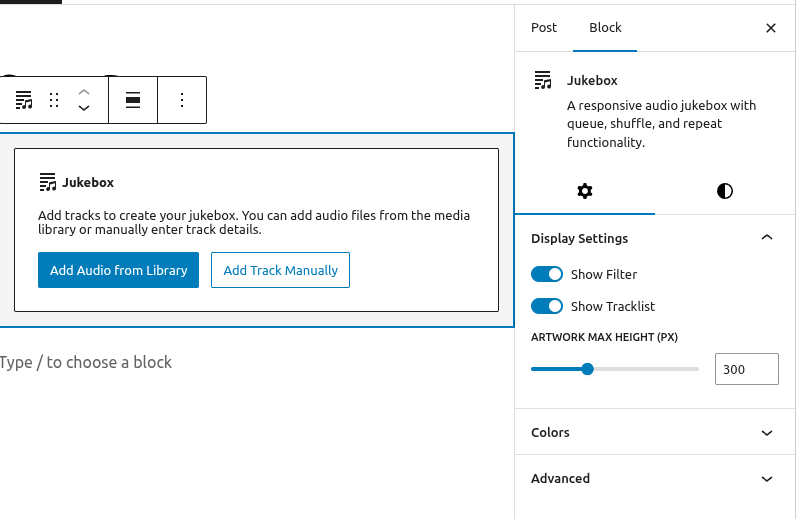Click Add Audio from Library button
The width and height of the screenshot is (796, 519).
118,270
